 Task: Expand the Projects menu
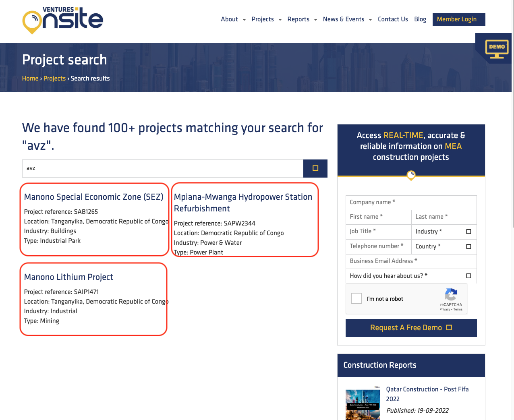266,19
